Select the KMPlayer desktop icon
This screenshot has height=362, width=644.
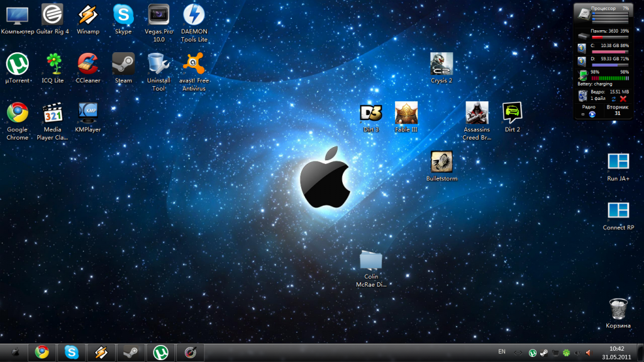click(88, 118)
